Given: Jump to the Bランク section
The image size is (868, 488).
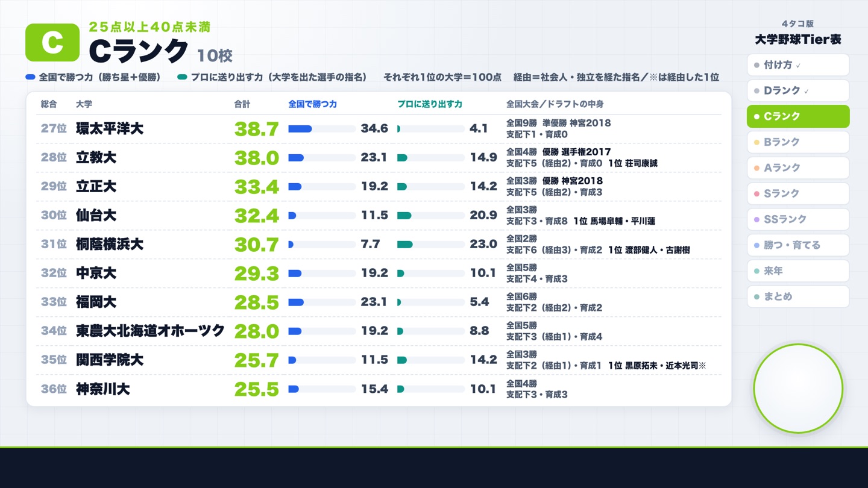Looking at the screenshot, I should click(797, 142).
